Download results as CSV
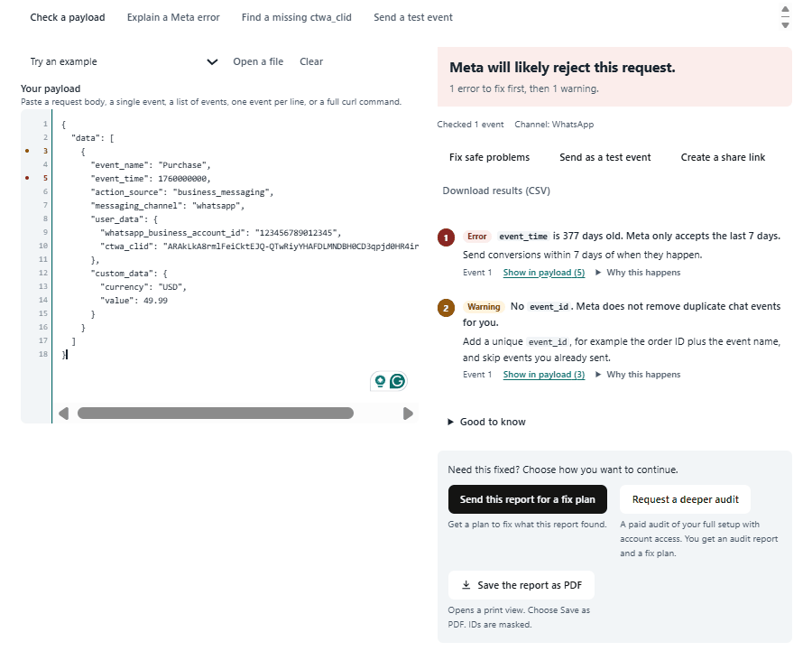 click(496, 191)
